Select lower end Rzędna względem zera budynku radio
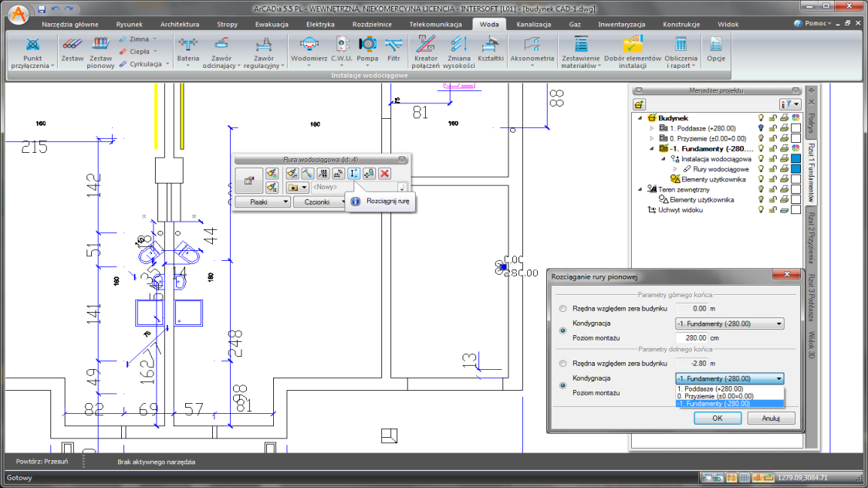The height and width of the screenshot is (488, 868). pos(563,364)
